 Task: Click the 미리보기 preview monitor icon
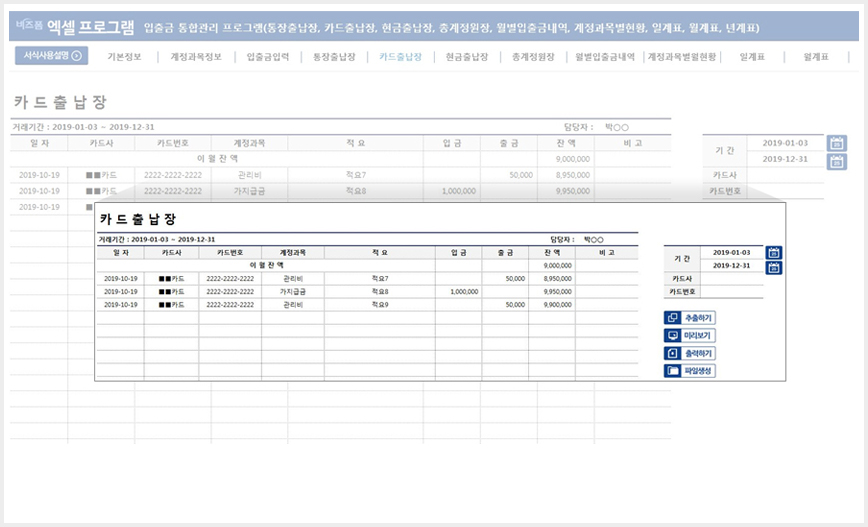tap(673, 335)
